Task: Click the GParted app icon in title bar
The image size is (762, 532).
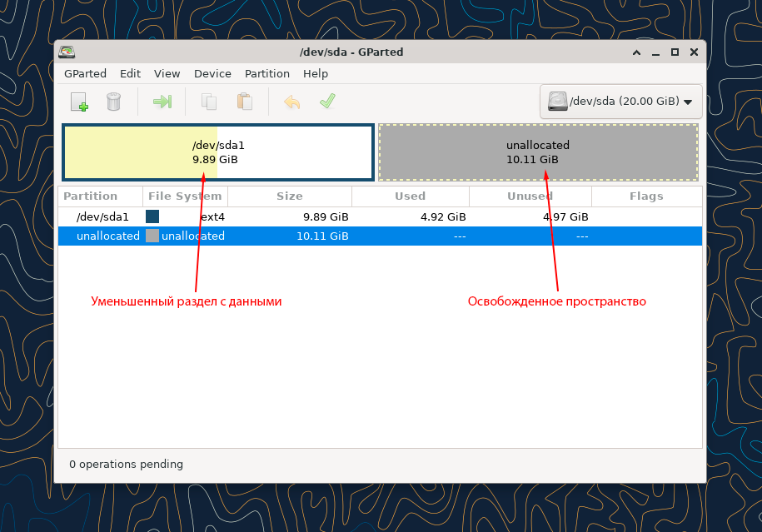Action: pos(67,52)
